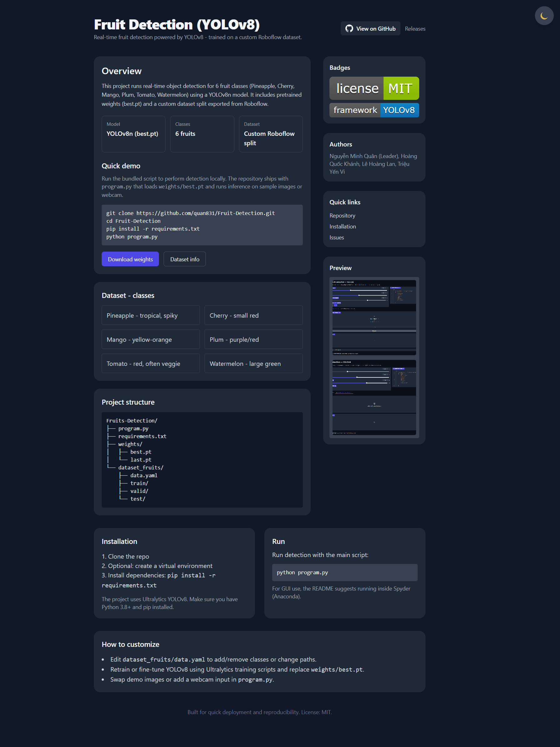Image resolution: width=560 pixels, height=747 pixels.
Task: Select the Cherry - small red card
Action: [x=253, y=315]
